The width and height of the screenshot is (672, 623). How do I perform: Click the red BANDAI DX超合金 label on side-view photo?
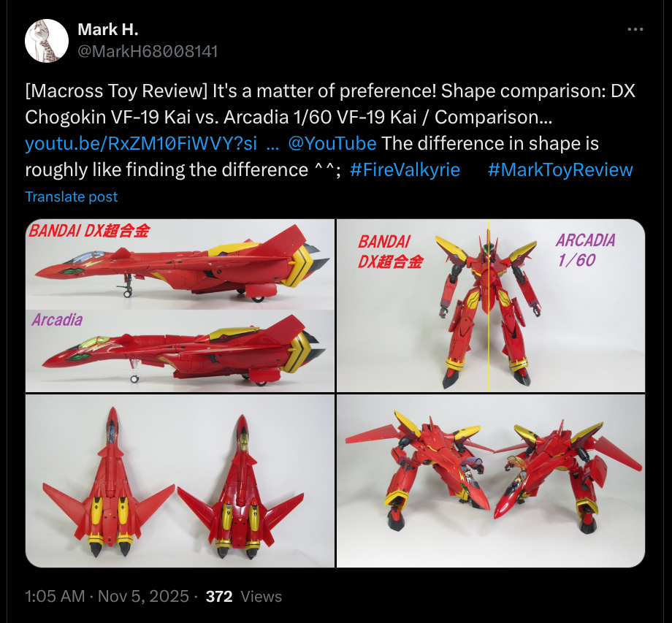click(x=89, y=231)
